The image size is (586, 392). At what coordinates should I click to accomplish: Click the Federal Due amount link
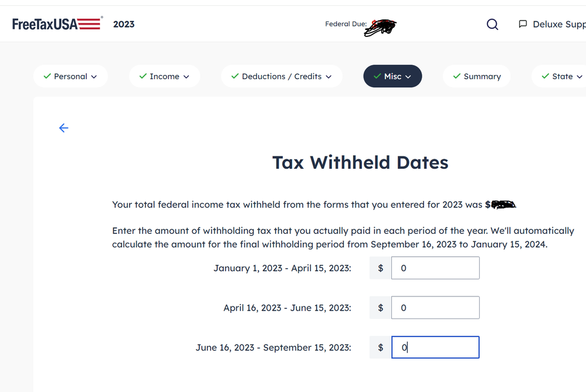(x=381, y=27)
